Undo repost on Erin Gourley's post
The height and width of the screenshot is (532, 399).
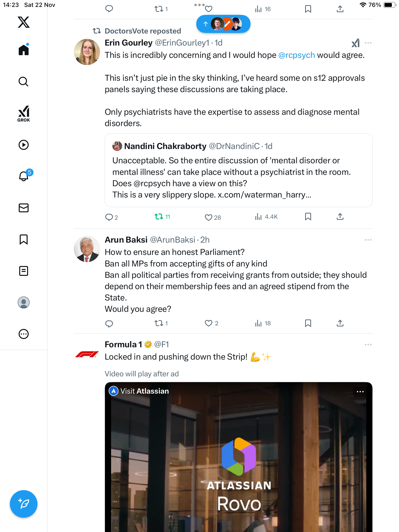(159, 217)
